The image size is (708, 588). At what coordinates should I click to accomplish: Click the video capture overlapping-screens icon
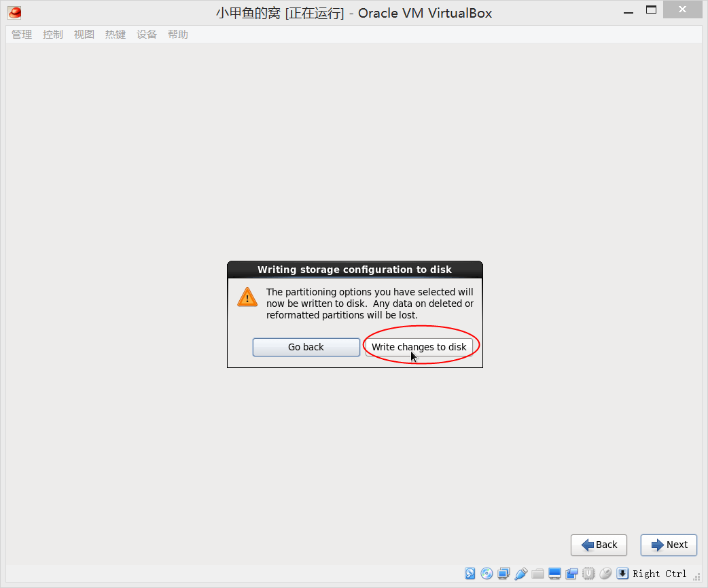coord(571,574)
